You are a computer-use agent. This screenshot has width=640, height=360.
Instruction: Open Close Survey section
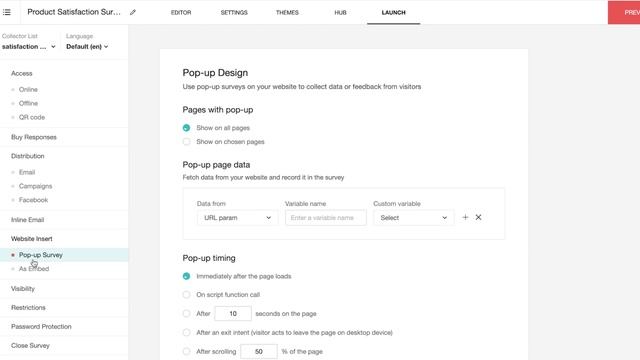(x=30, y=345)
